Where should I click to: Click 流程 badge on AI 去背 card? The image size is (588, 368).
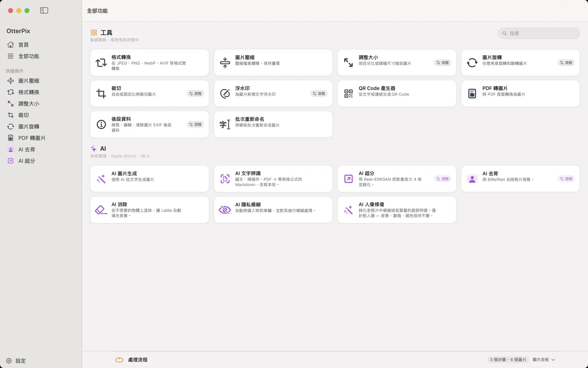pos(566,179)
